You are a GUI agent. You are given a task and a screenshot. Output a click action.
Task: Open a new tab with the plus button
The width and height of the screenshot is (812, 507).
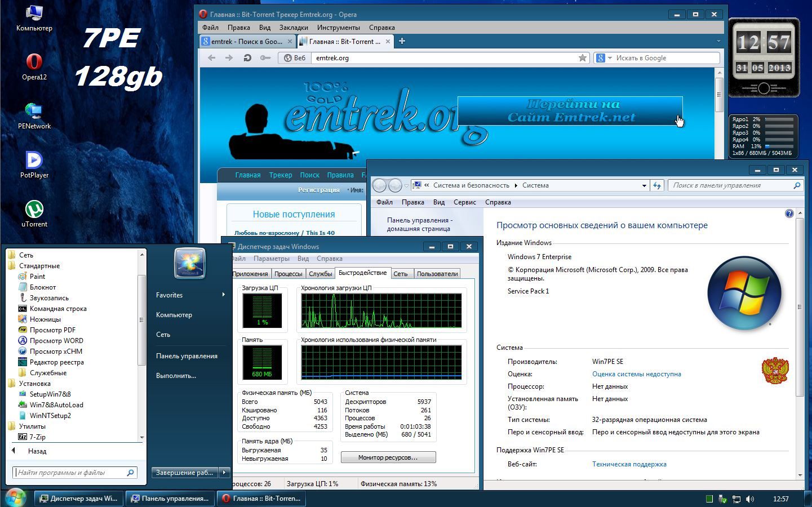(402, 41)
